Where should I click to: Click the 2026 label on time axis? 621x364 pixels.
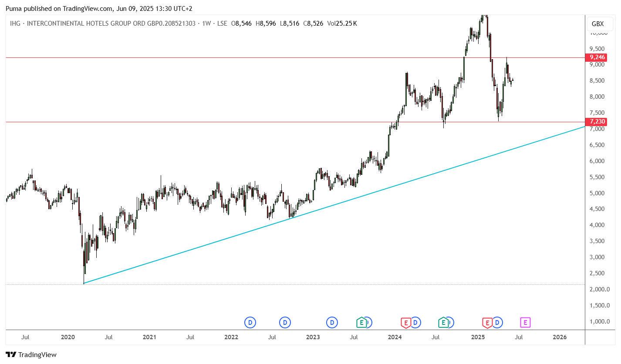pos(560,337)
